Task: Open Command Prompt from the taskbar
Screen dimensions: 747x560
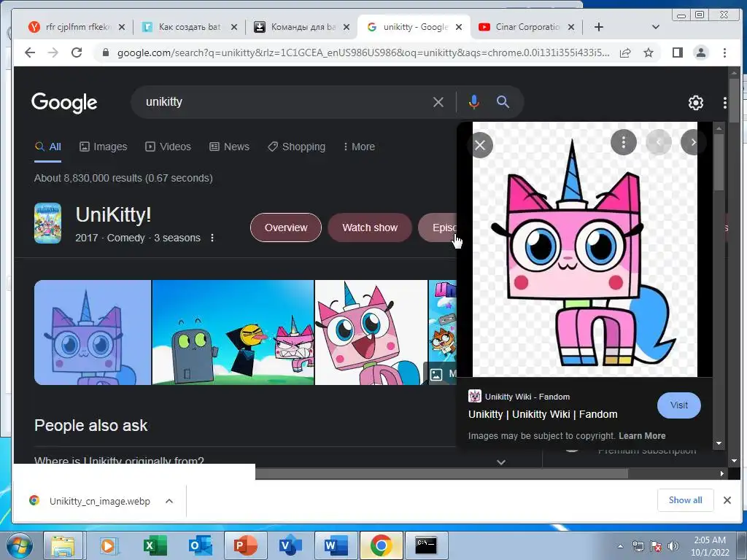Action: point(426,545)
